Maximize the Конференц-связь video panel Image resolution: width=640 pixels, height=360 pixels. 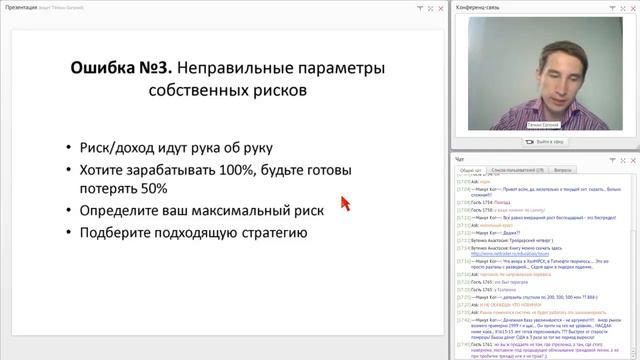coord(623,8)
